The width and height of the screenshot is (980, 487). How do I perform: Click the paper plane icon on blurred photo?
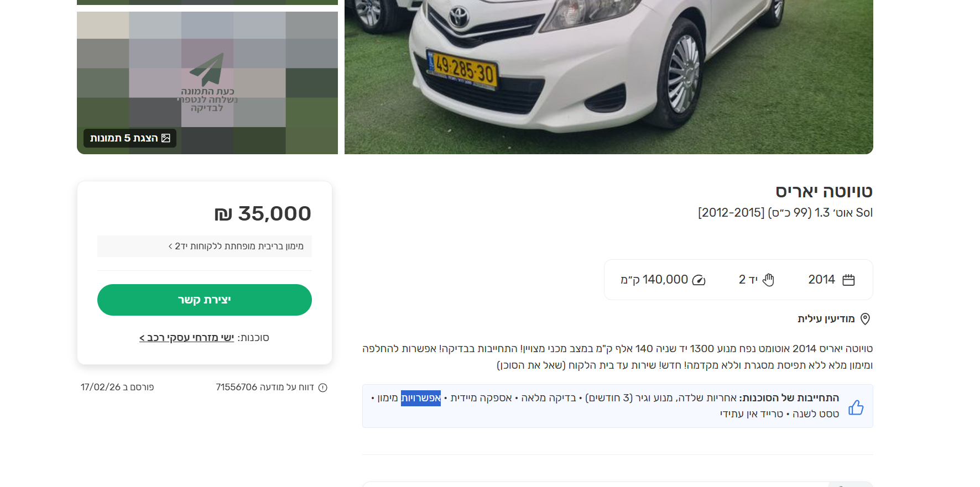click(x=207, y=69)
